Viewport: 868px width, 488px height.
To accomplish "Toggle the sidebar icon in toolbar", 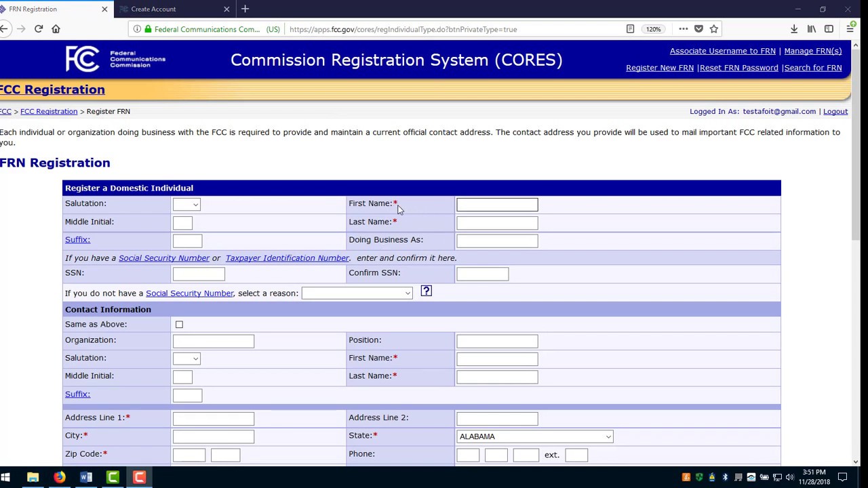I will [829, 29].
